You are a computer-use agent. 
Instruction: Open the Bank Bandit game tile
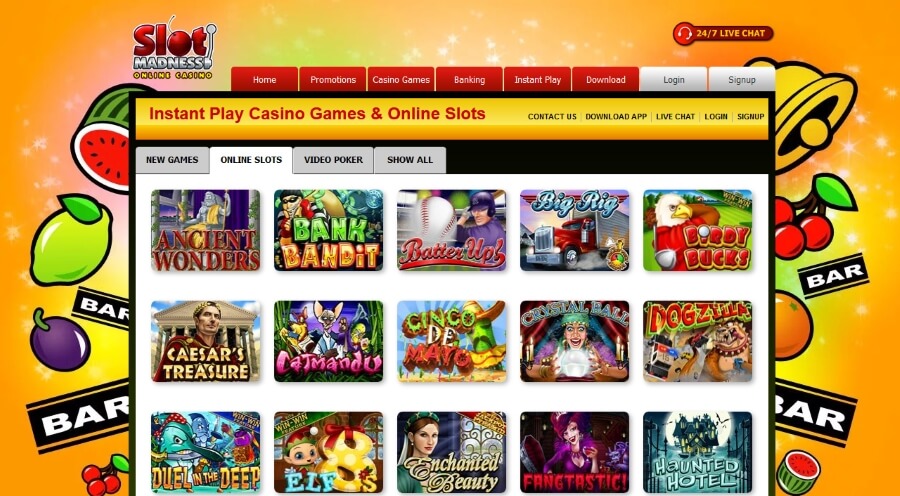328,230
